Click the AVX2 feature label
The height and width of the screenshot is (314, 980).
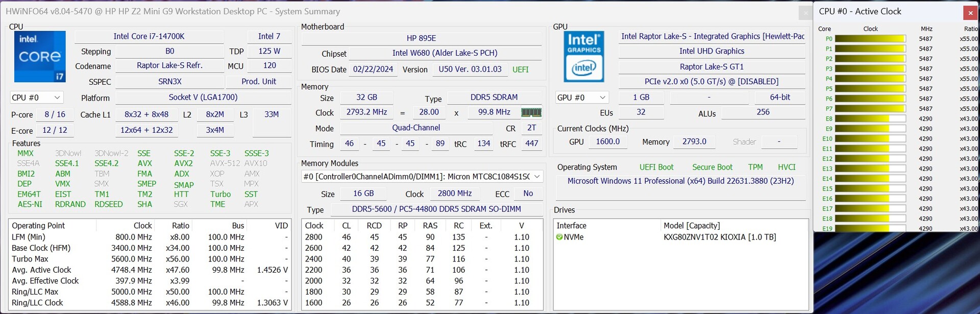tap(183, 163)
